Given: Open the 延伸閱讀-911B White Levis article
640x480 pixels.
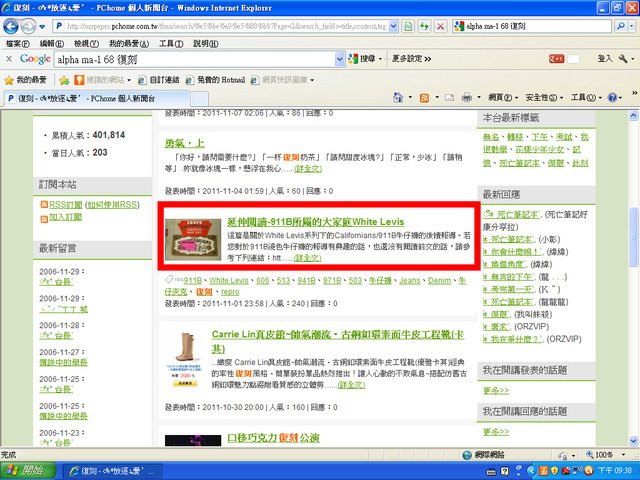Looking at the screenshot, I should 316,222.
